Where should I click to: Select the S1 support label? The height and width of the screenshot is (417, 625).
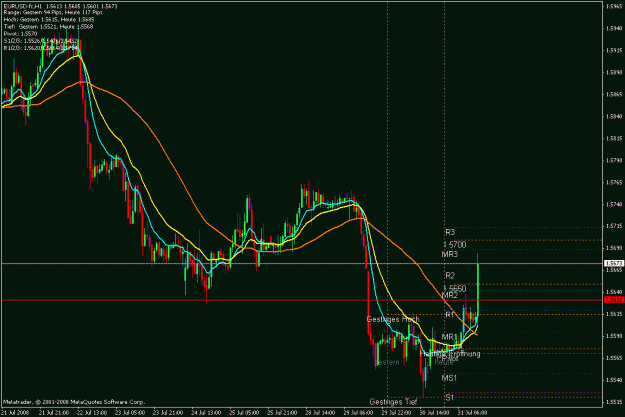coord(450,397)
